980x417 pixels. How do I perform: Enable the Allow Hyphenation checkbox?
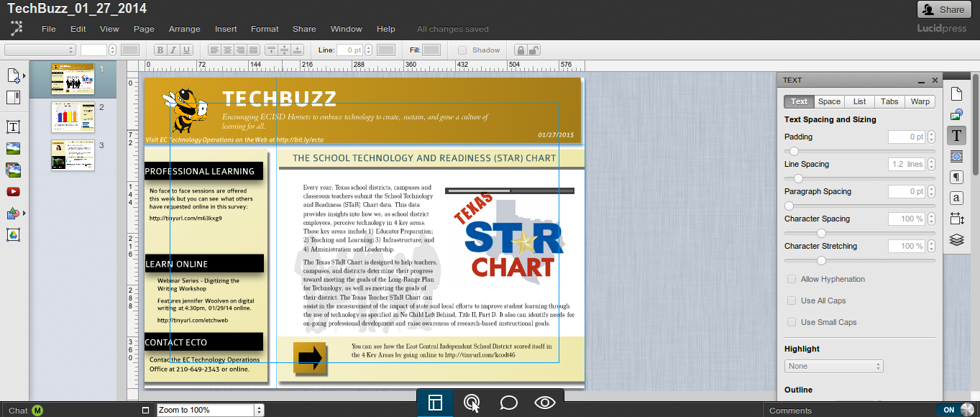792,279
